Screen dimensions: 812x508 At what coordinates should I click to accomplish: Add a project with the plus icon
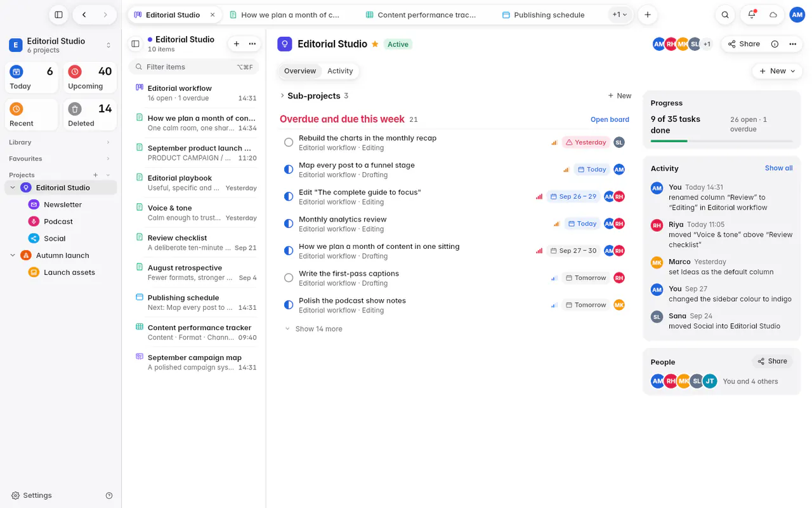(96, 175)
